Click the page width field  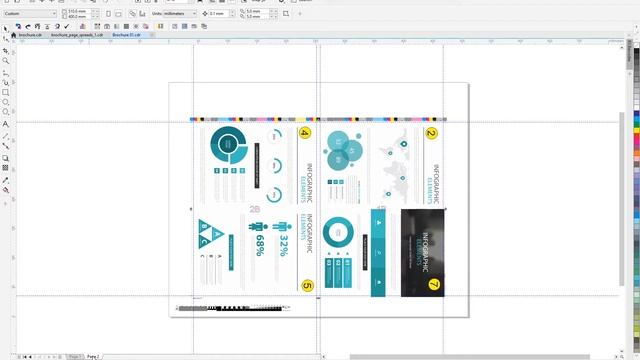(x=79, y=11)
